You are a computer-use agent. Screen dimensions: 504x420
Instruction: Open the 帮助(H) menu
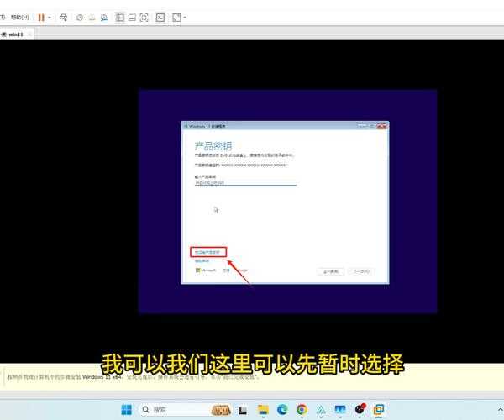tap(19, 17)
